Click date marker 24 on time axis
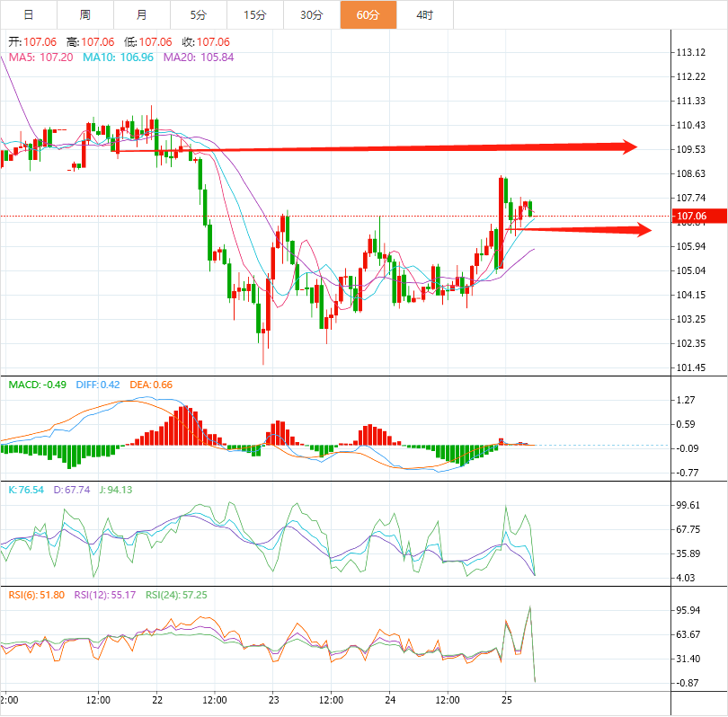 pos(390,700)
